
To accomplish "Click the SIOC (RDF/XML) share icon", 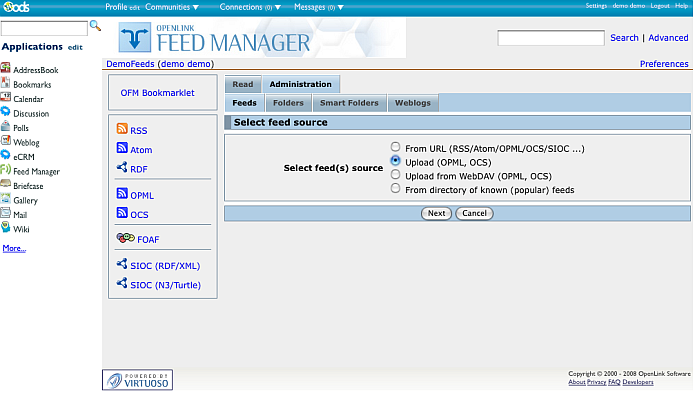I will pos(122,265).
